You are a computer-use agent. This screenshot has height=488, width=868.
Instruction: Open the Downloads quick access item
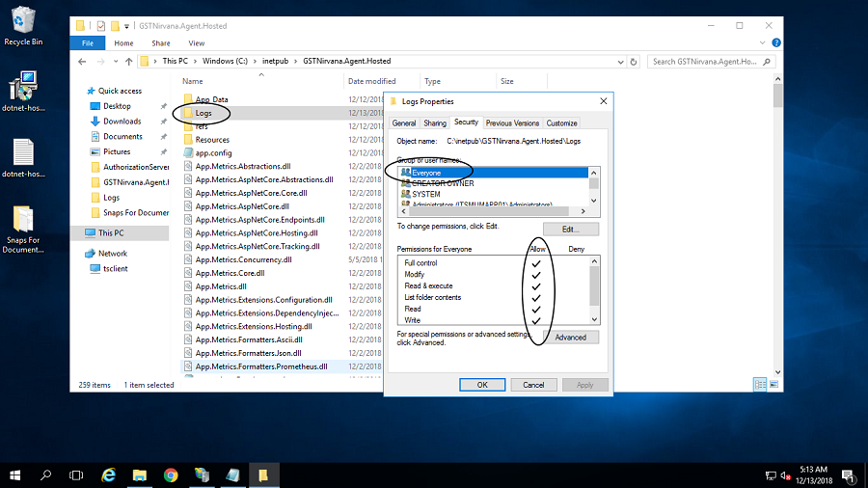(x=122, y=122)
